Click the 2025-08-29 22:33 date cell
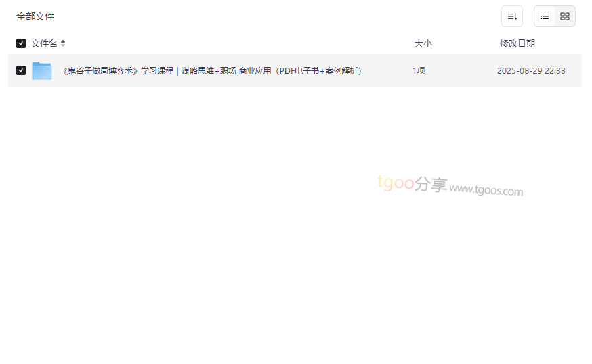The image size is (592, 364). (531, 71)
